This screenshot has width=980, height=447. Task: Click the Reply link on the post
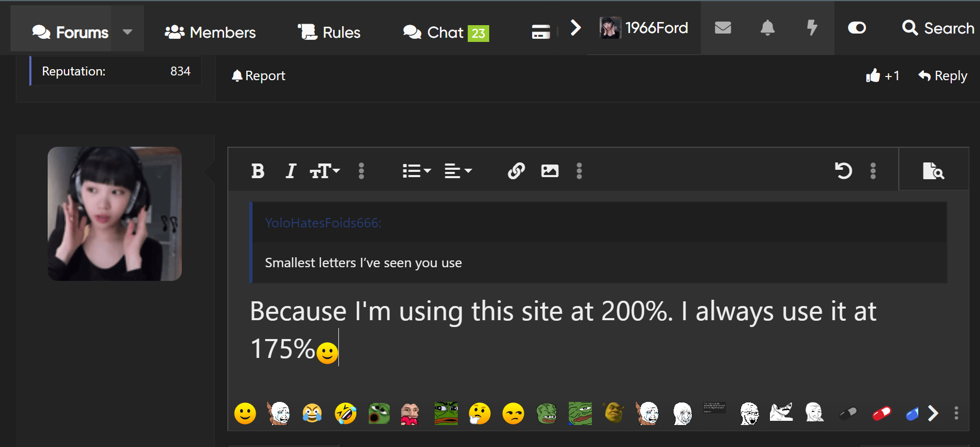[943, 76]
